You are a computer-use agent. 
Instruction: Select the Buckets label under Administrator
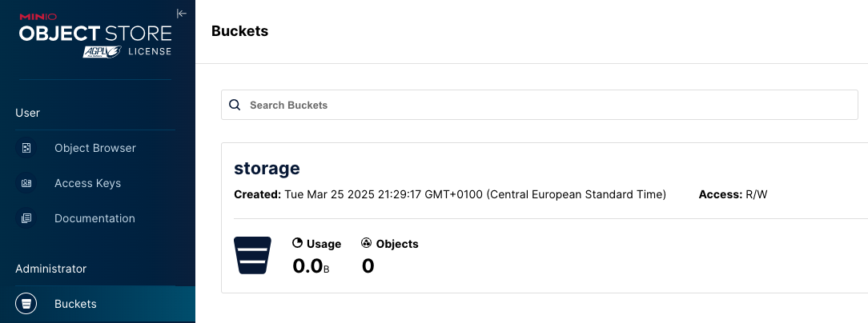pyautogui.click(x=75, y=304)
